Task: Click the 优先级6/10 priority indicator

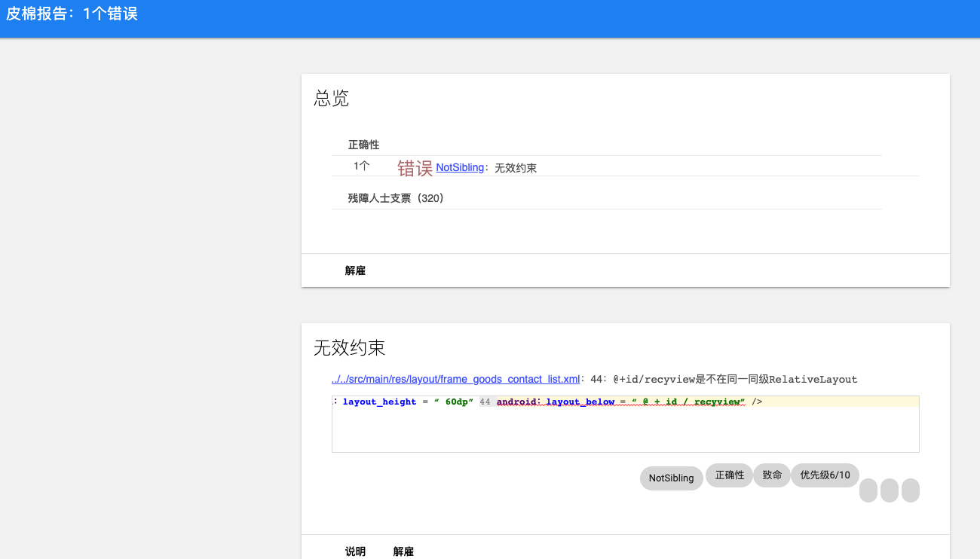Action: coord(825,475)
